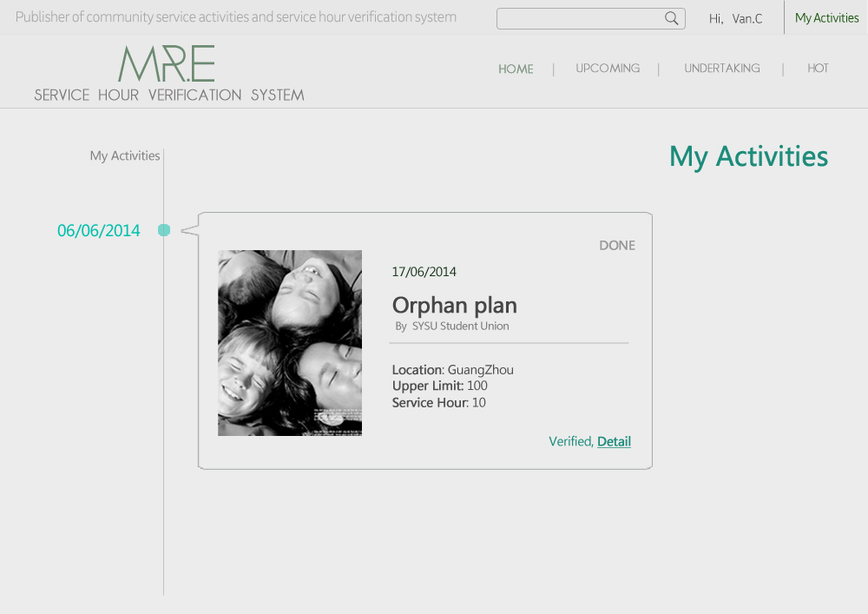Open the Orphan plan photo thumbnail
The image size is (868, 614).
point(290,343)
